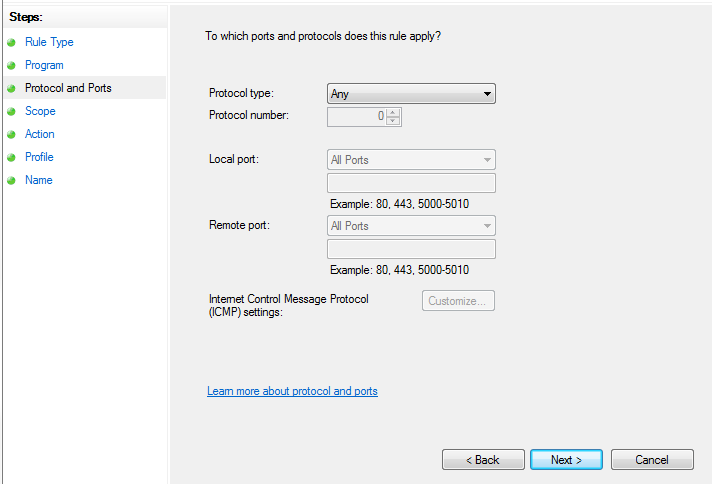712x484 pixels.
Task: Increase Protocol number with up arrow
Action: tap(393, 112)
